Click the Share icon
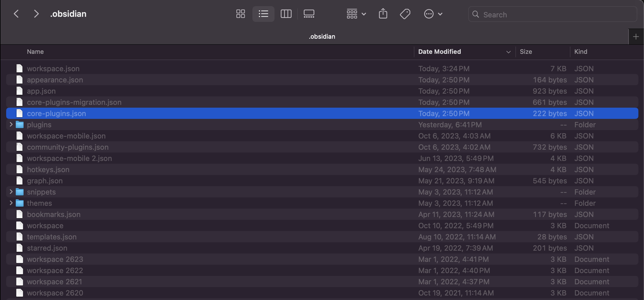644x300 pixels. pos(383,14)
